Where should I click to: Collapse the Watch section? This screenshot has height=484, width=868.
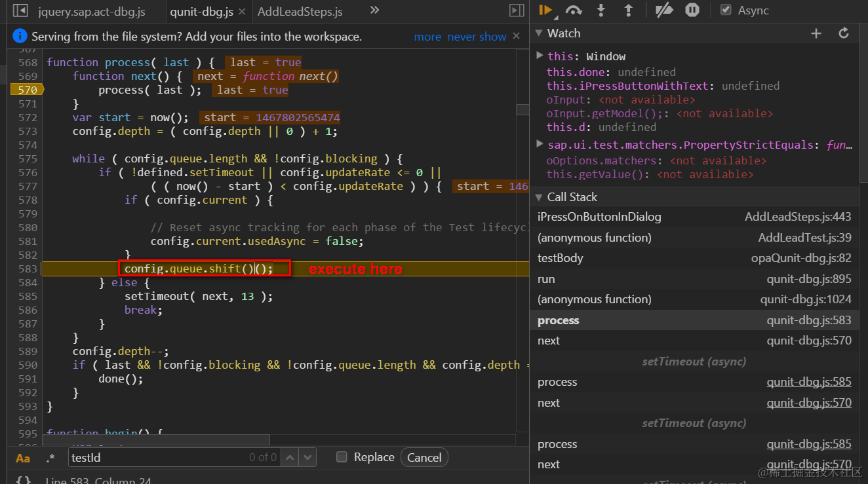pos(539,33)
